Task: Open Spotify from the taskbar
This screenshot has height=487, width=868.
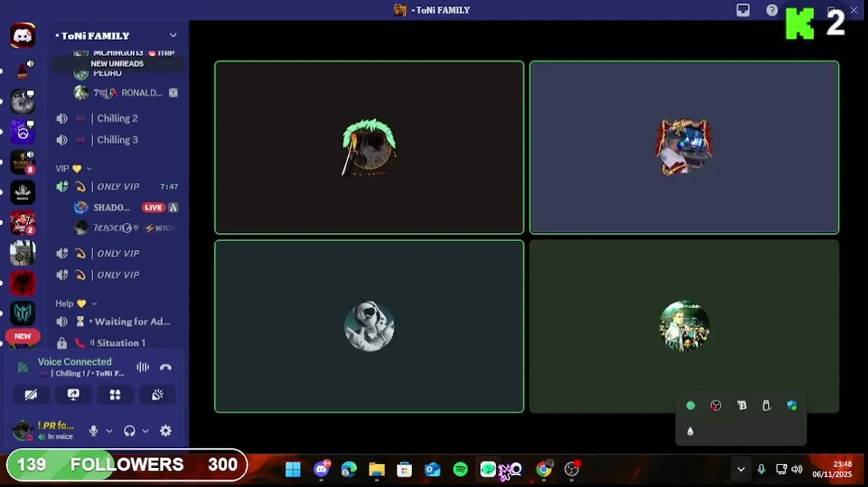Action: pyautogui.click(x=460, y=469)
